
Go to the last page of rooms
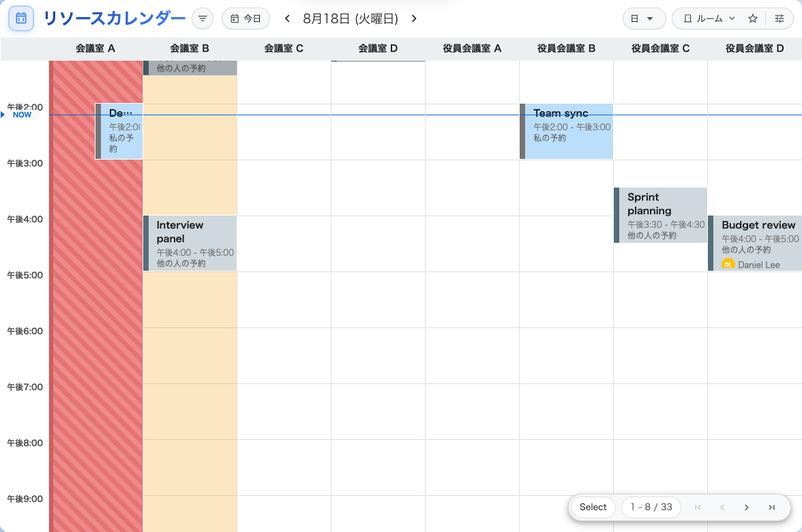point(771,507)
